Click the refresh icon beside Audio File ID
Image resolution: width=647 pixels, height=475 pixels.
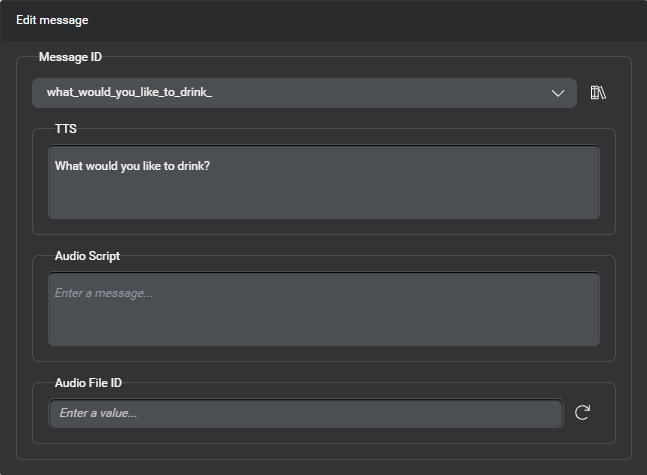(582, 412)
